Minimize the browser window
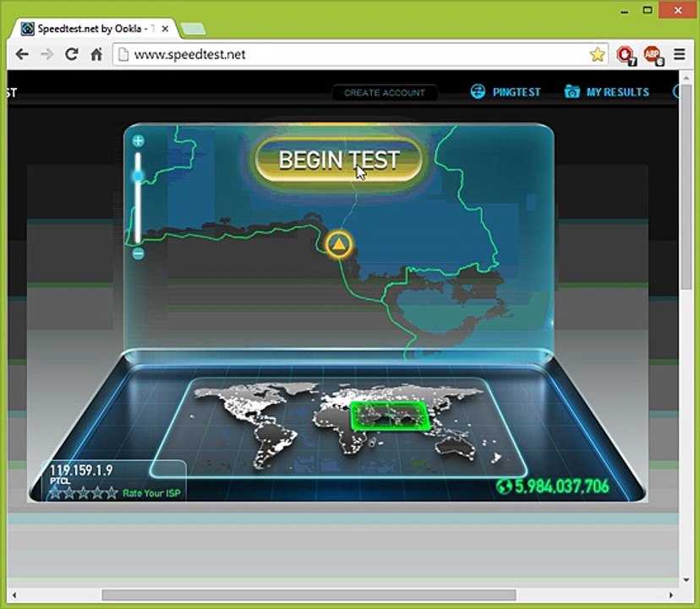Image resolution: width=700 pixels, height=609 pixels. click(625, 11)
